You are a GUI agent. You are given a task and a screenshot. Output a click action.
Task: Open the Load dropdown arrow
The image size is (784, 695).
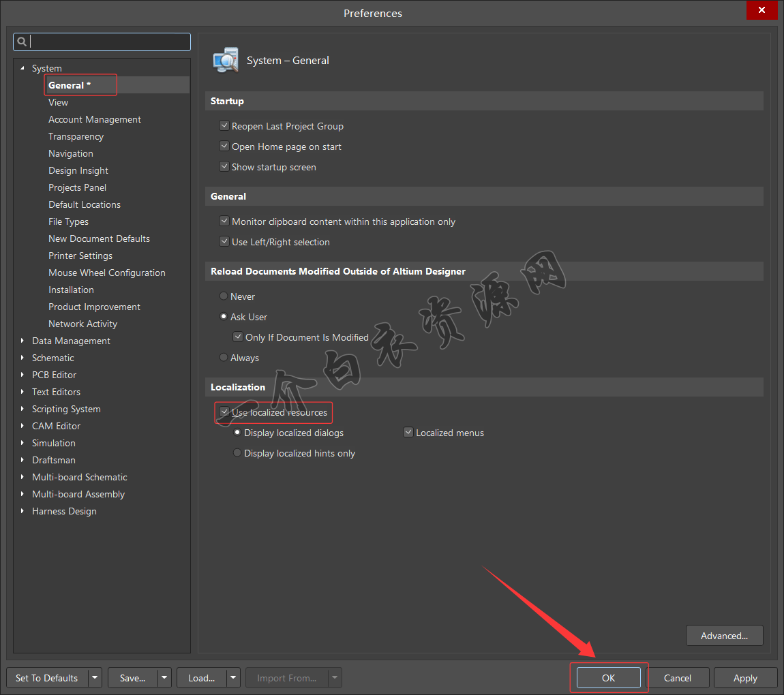point(233,678)
